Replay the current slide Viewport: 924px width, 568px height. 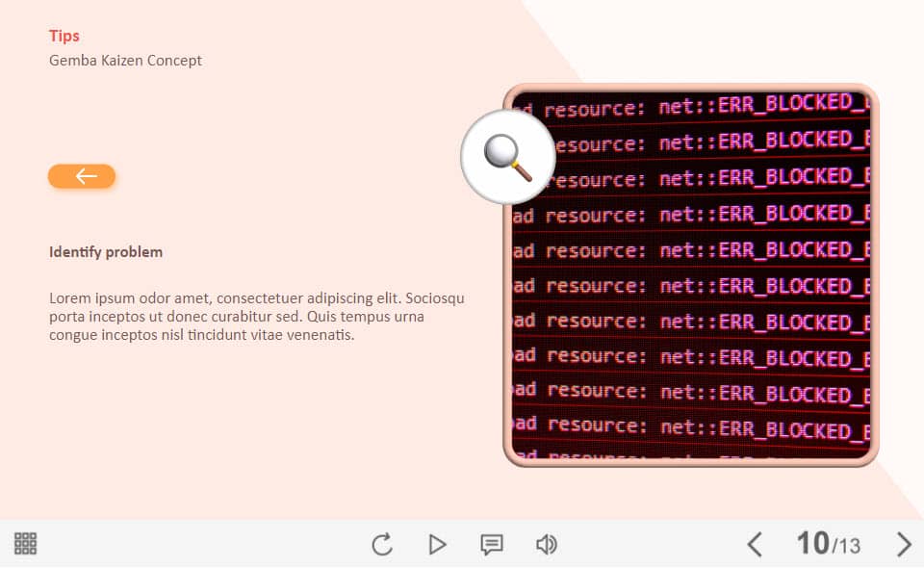[x=382, y=545]
